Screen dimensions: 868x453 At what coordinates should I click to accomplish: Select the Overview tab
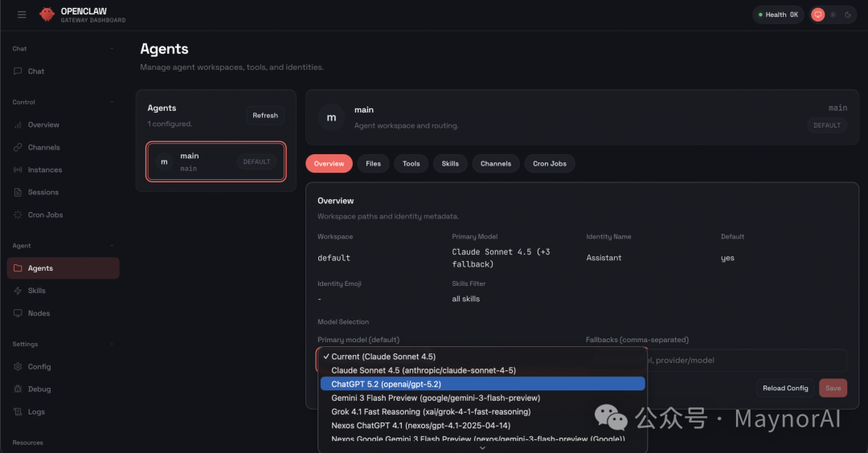[329, 164]
